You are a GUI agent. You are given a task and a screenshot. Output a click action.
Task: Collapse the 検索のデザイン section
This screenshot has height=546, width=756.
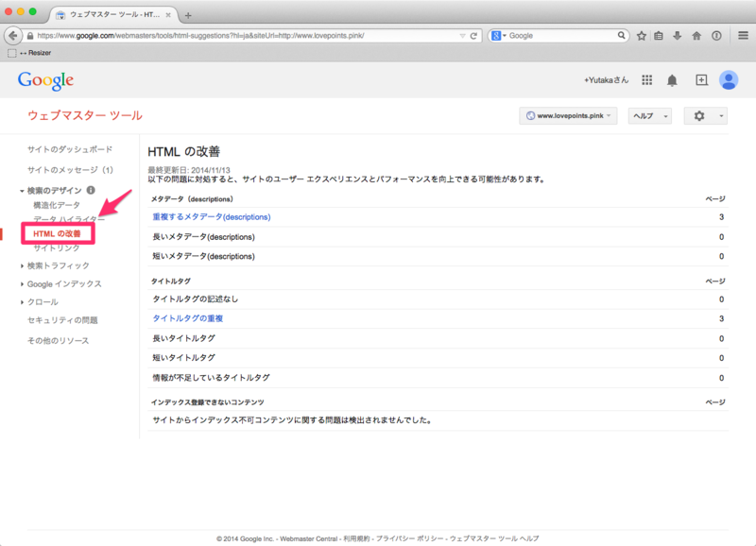22,191
